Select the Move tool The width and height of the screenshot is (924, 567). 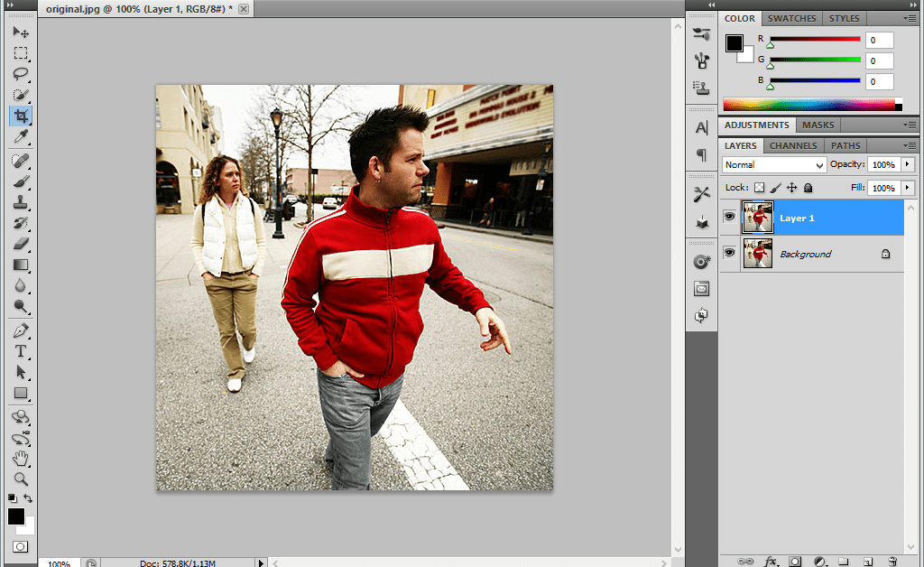pos(21,32)
